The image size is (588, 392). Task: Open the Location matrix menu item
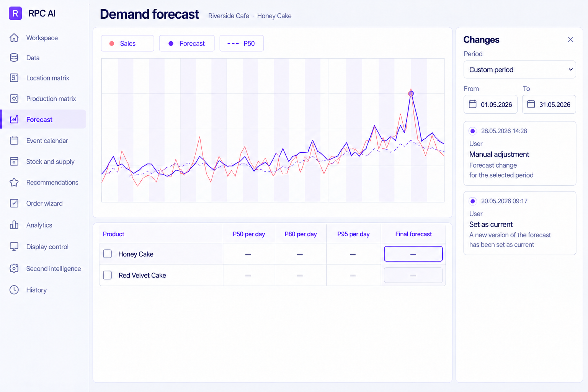43,78
